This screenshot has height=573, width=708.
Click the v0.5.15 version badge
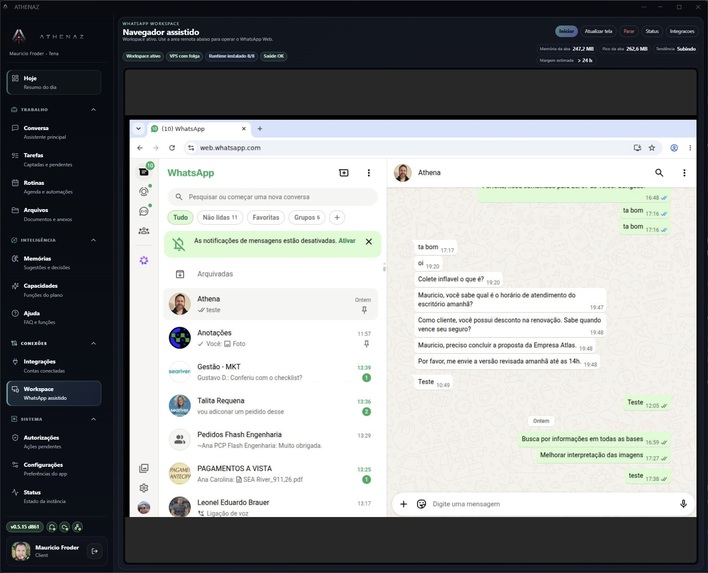25,527
